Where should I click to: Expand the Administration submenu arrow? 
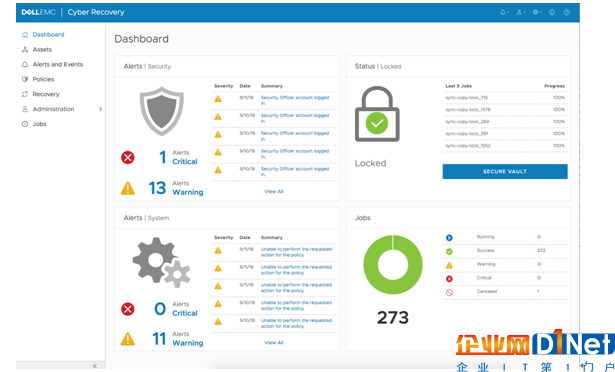coord(100,109)
